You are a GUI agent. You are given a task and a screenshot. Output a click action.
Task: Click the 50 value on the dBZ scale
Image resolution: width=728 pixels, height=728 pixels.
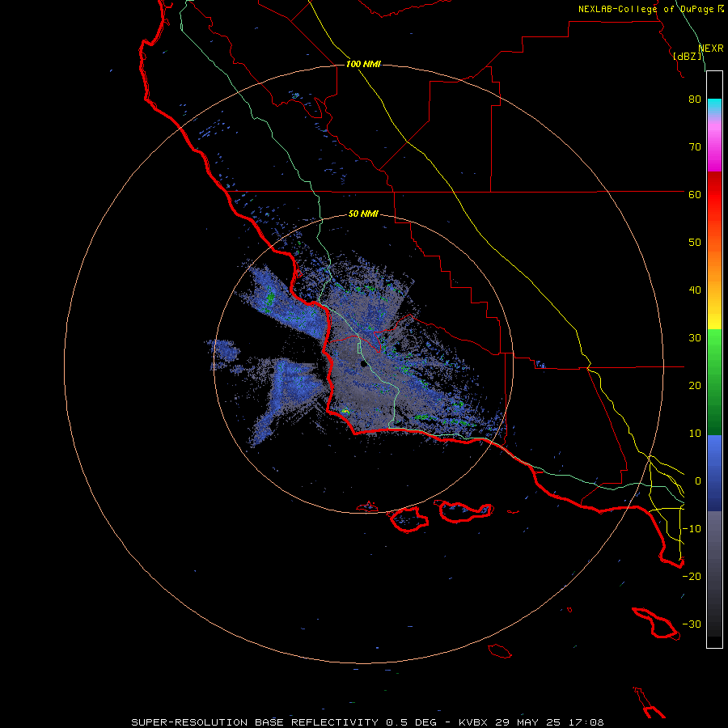[x=695, y=243]
